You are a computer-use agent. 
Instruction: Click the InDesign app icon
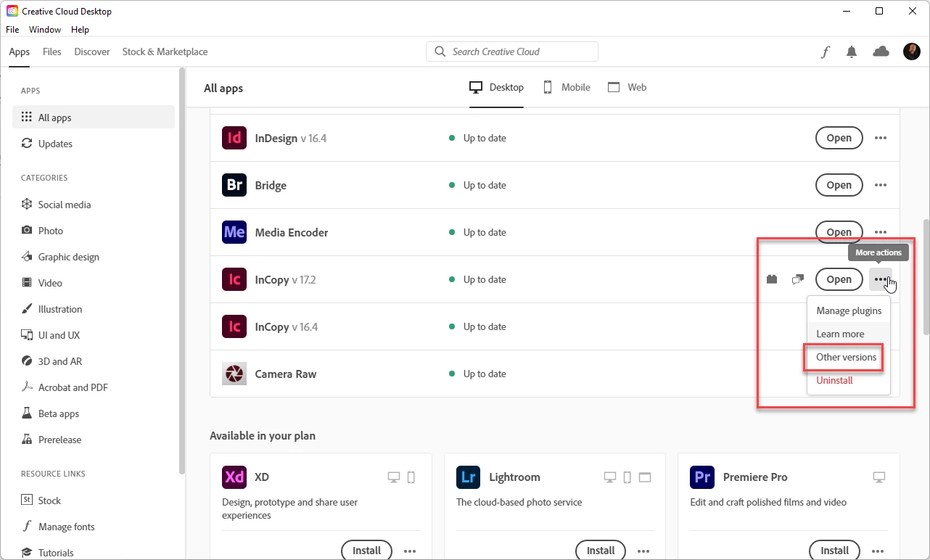click(234, 138)
